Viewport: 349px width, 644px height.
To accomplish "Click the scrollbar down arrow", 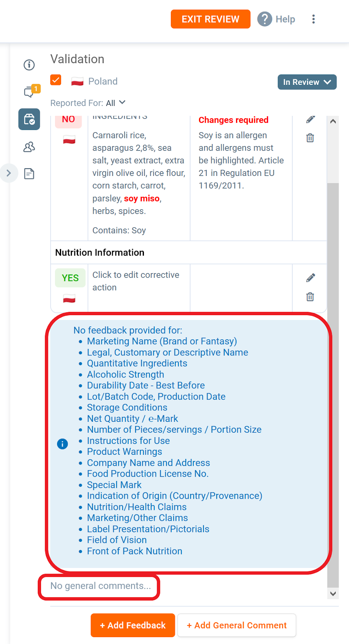I will click(x=333, y=593).
